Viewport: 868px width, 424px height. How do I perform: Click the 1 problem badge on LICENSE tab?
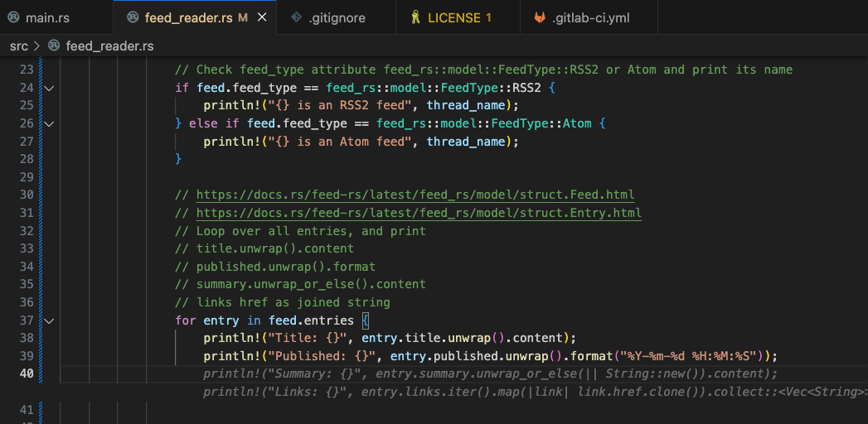click(x=488, y=17)
